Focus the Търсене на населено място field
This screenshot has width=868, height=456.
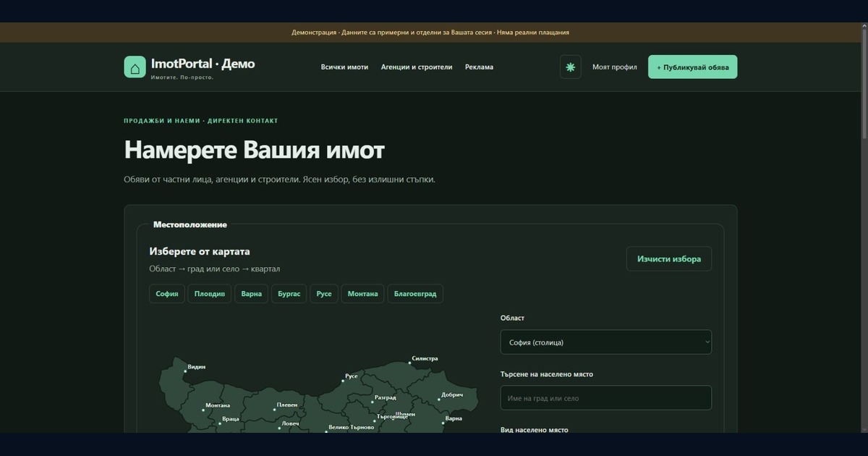tap(606, 398)
